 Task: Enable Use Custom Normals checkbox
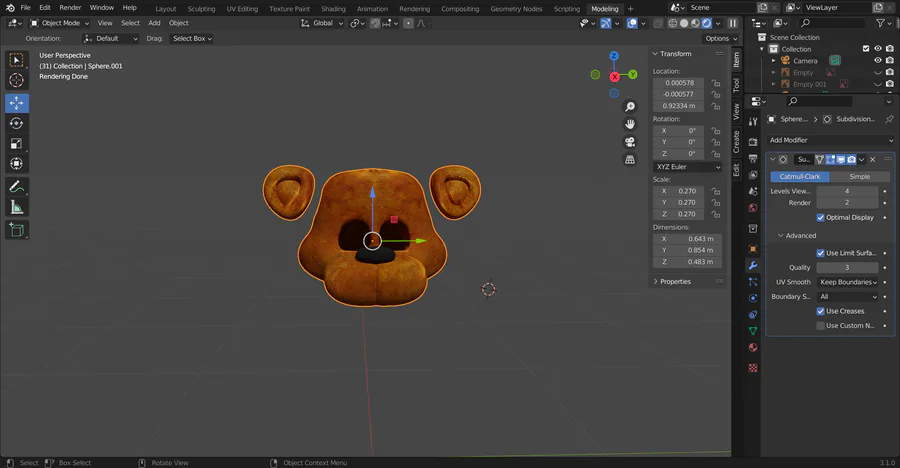820,326
